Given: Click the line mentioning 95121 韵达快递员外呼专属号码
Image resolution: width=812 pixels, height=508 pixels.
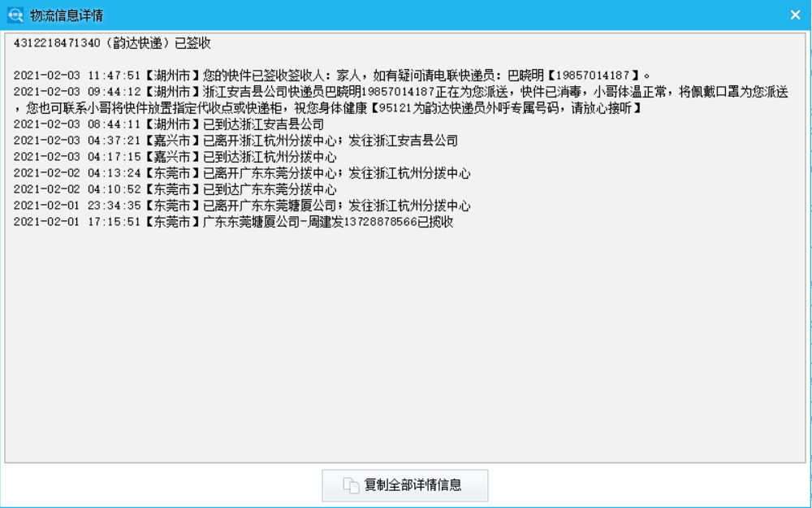Looking at the screenshot, I should pos(330,108).
